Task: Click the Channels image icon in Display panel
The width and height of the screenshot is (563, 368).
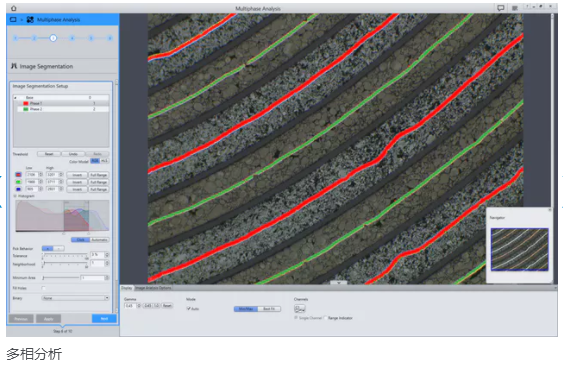Action: (x=299, y=308)
